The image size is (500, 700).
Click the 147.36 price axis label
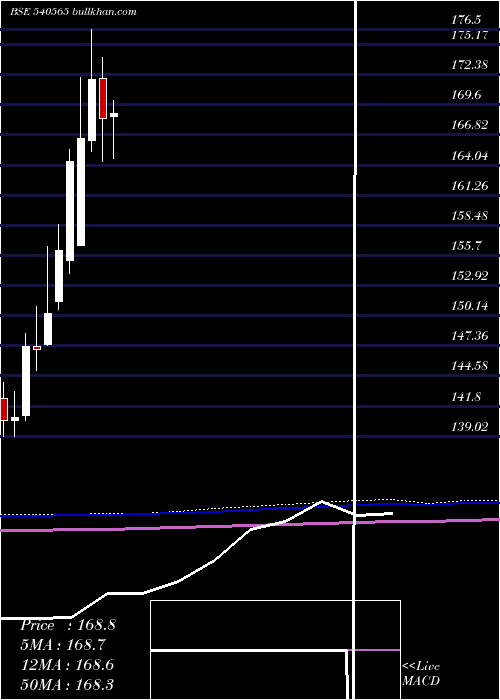pyautogui.click(x=469, y=336)
